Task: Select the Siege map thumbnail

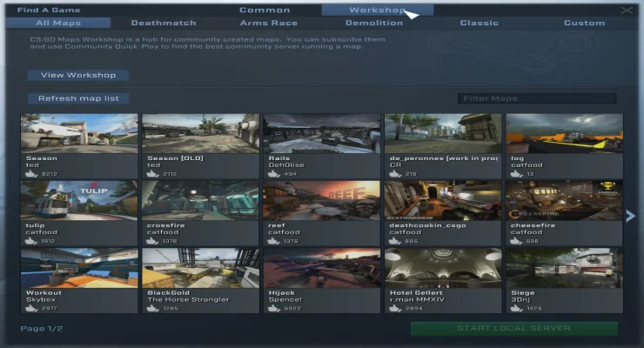Action: (564, 268)
